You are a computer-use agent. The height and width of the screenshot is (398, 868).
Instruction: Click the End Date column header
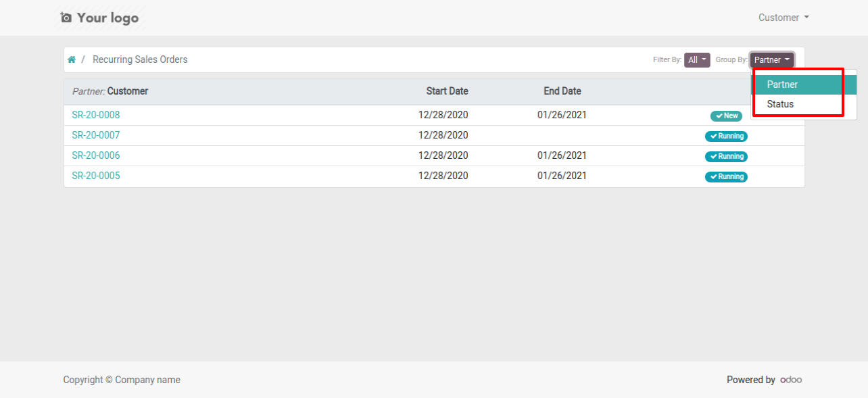[x=562, y=91]
